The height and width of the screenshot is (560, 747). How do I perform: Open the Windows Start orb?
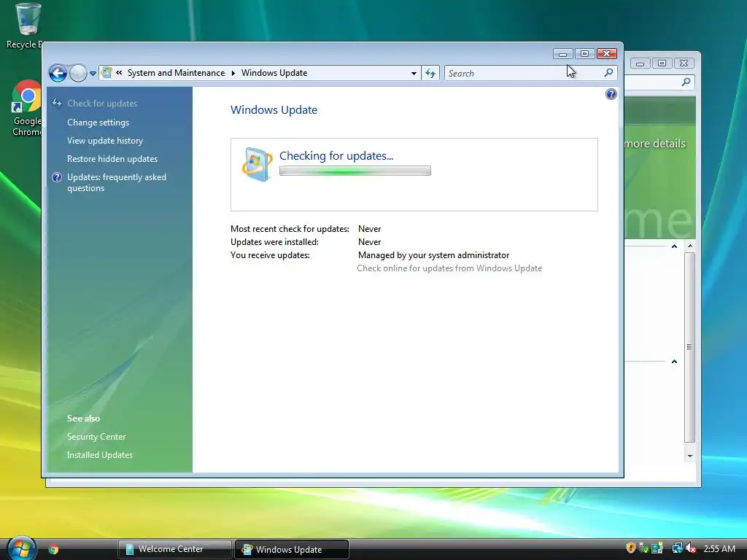pos(21,548)
